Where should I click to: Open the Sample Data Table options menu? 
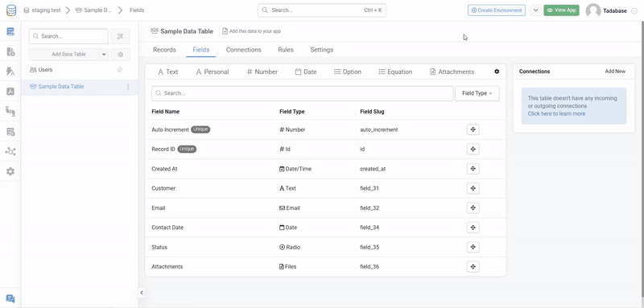128,87
